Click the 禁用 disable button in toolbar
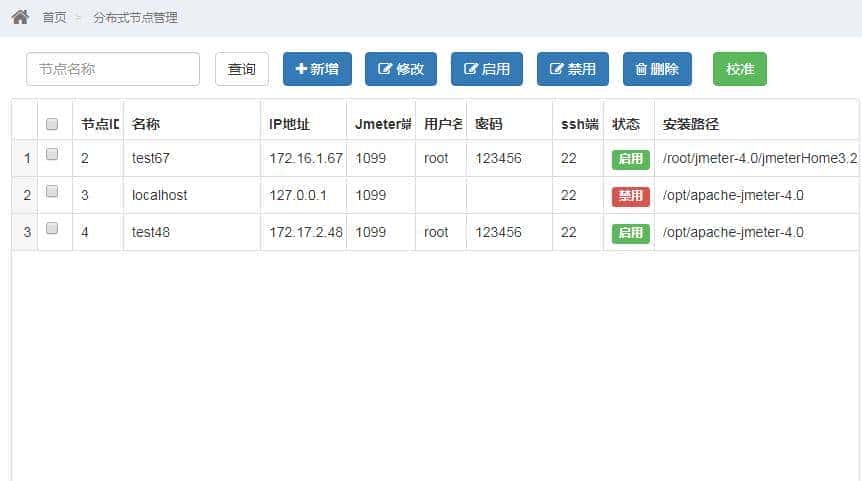This screenshot has width=862, height=481. tap(573, 69)
